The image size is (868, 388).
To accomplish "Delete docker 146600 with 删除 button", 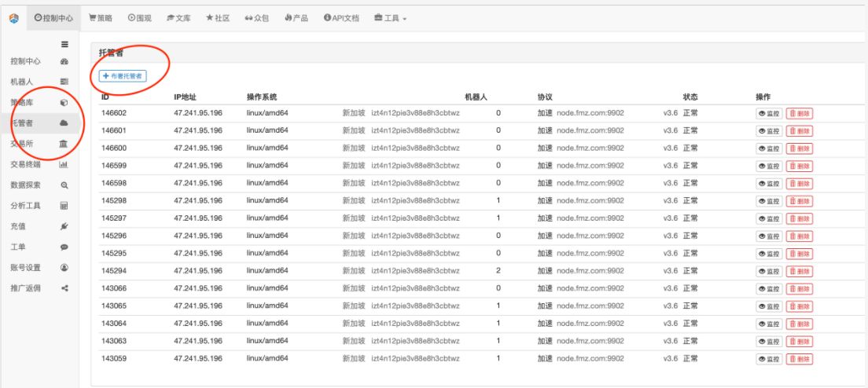I will tap(800, 148).
